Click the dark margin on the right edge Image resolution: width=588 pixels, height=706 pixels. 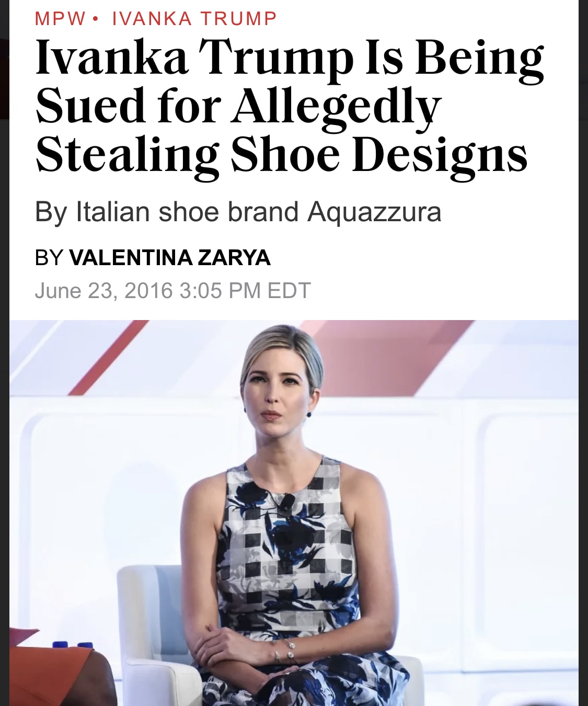583,366
